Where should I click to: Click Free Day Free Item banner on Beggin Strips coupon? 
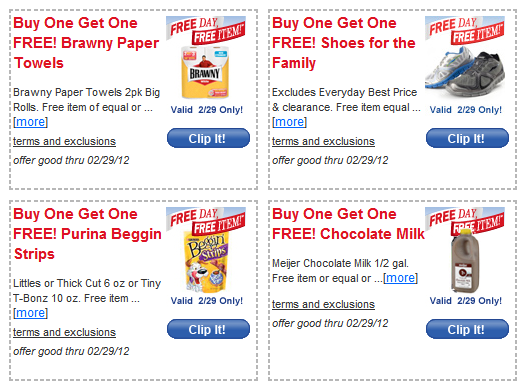tap(206, 221)
